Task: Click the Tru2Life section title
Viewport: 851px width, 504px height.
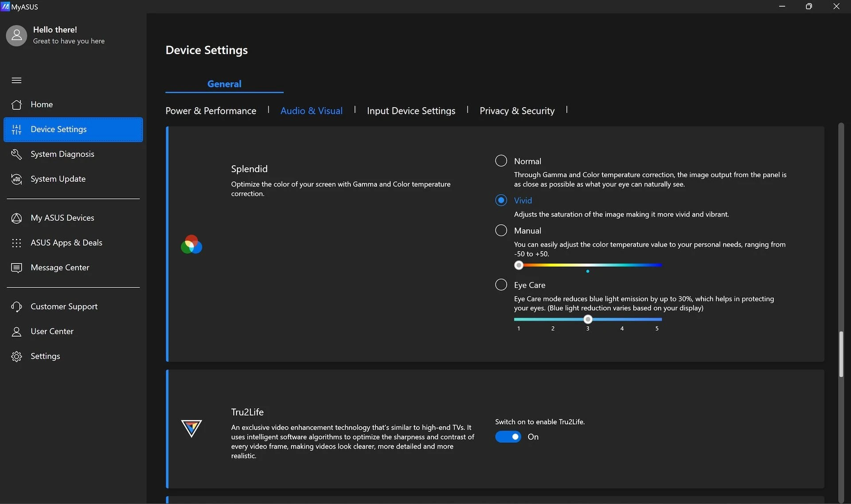Action: tap(247, 412)
